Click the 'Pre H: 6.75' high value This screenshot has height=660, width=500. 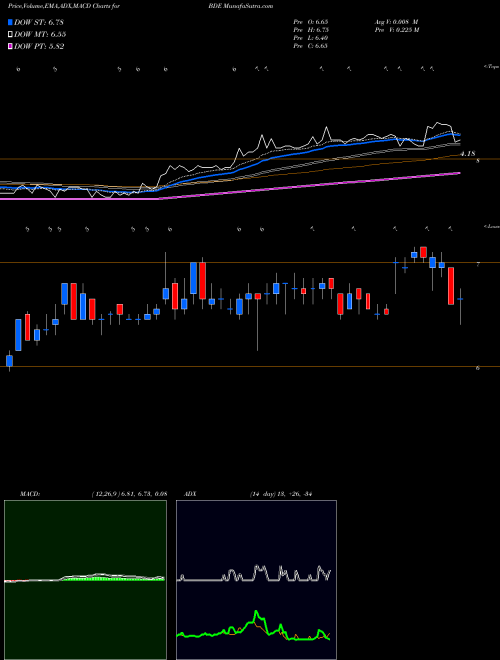coord(311,30)
